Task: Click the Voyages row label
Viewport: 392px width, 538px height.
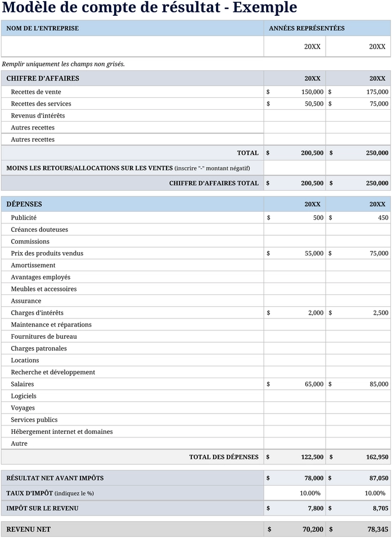Action: click(23, 408)
